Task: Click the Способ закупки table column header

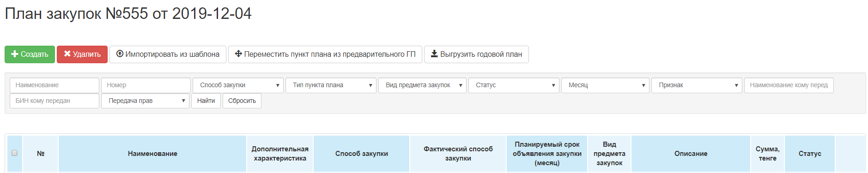Action: point(362,154)
